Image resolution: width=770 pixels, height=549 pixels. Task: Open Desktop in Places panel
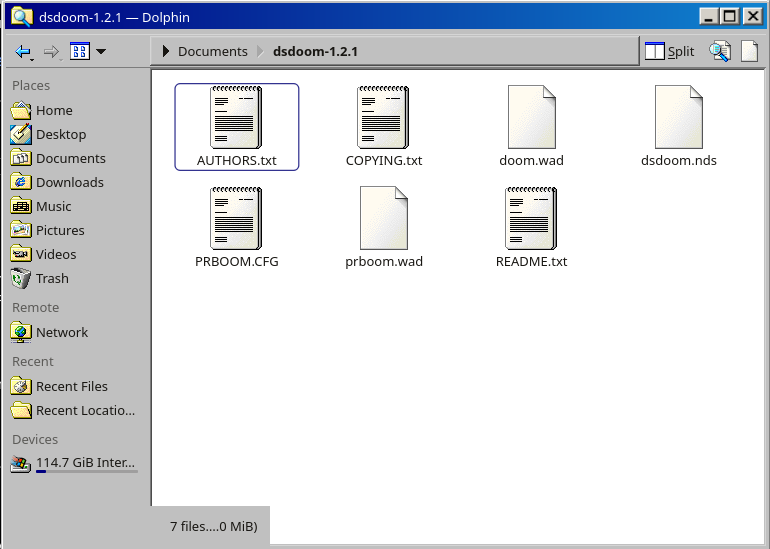pyautogui.click(x=76, y=135)
